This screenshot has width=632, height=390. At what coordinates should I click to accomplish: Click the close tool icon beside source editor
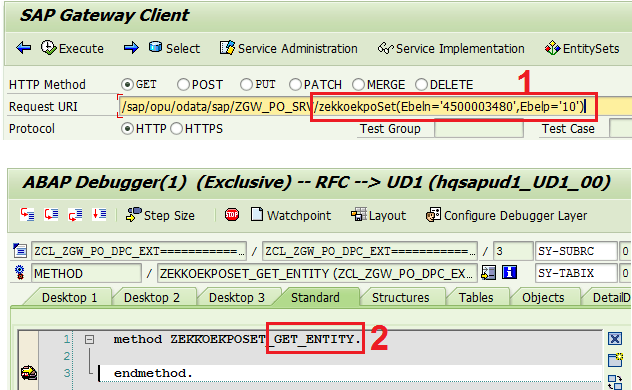615,339
